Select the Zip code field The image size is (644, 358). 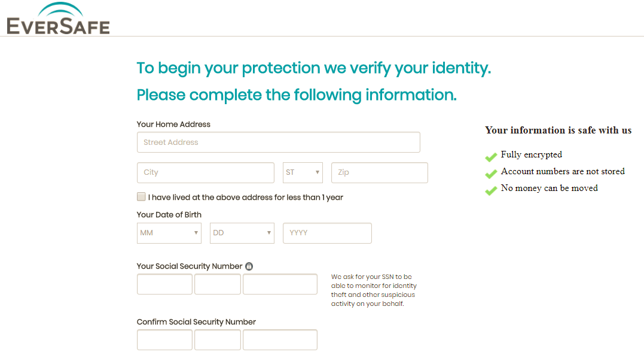click(380, 172)
